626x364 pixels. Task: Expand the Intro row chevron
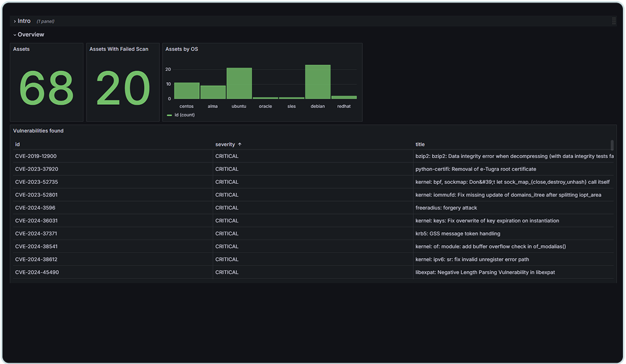(15, 21)
